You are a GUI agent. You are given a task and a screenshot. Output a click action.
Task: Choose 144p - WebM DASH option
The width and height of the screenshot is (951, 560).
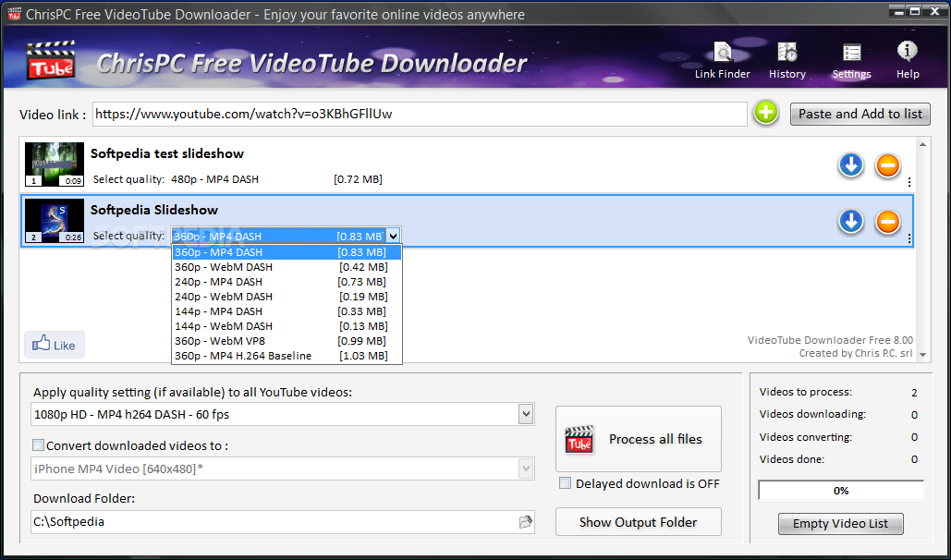click(x=287, y=326)
